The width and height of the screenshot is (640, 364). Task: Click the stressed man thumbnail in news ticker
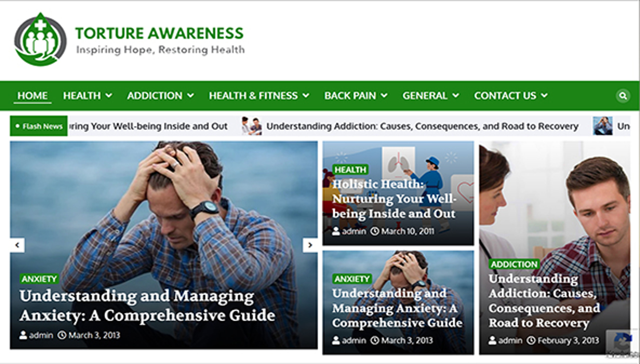click(x=603, y=126)
